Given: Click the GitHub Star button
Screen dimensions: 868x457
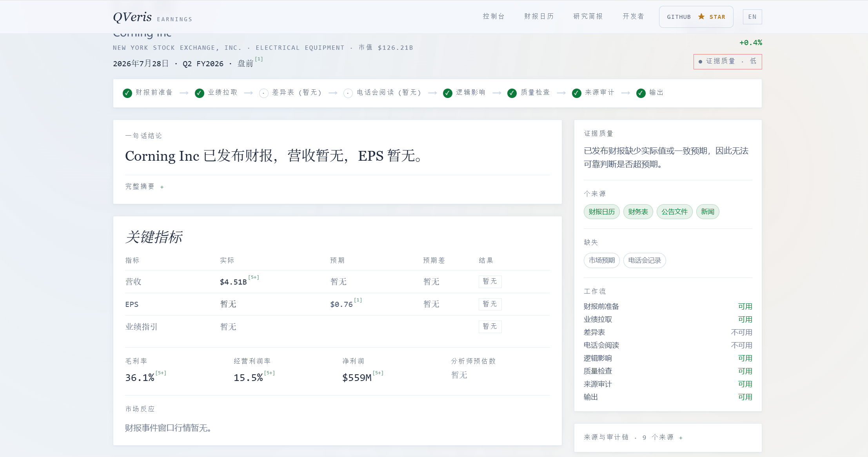Looking at the screenshot, I should tap(696, 17).
